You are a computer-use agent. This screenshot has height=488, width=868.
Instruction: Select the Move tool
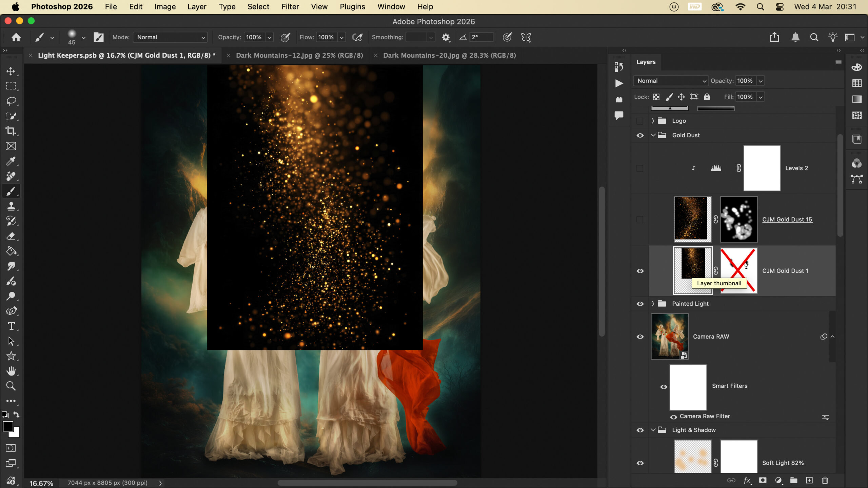11,71
